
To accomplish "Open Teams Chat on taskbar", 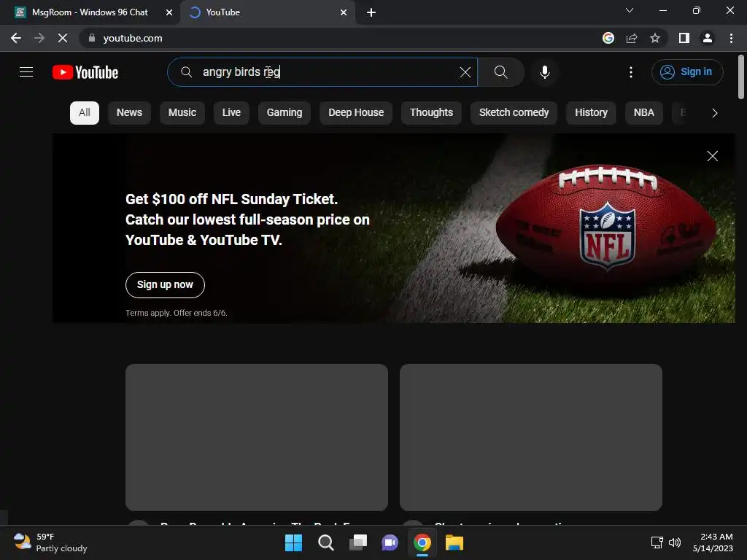I will [x=390, y=542].
